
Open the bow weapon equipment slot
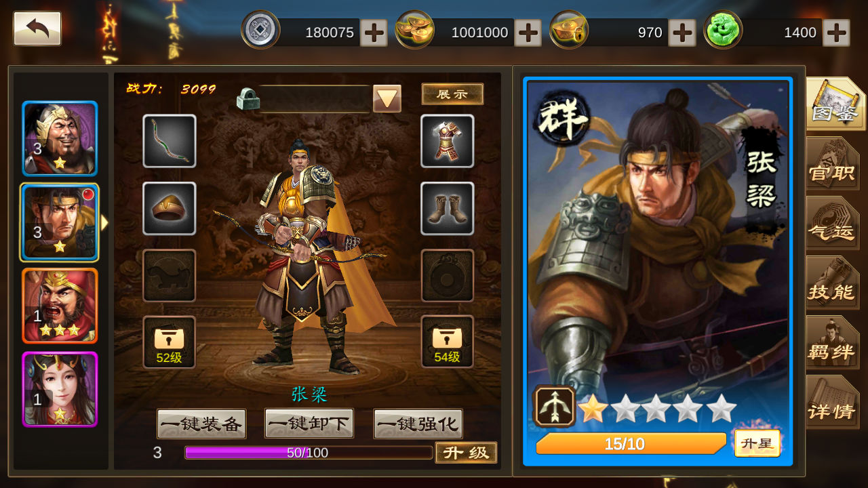(170, 141)
